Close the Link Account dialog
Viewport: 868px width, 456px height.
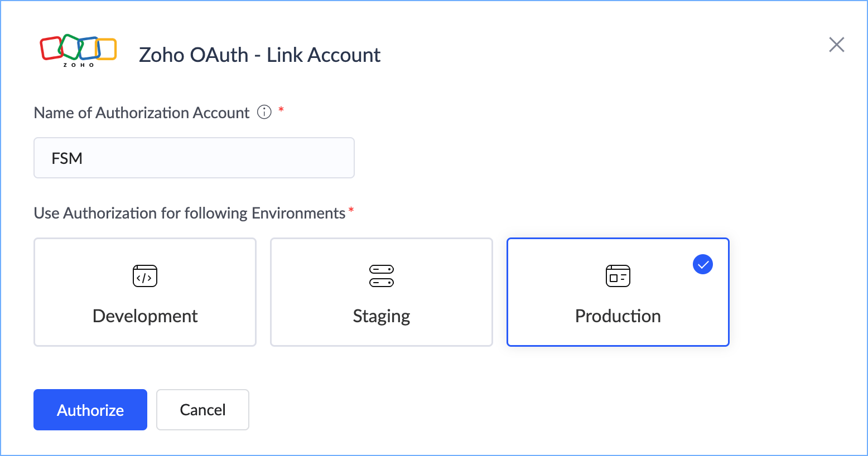pyautogui.click(x=836, y=45)
